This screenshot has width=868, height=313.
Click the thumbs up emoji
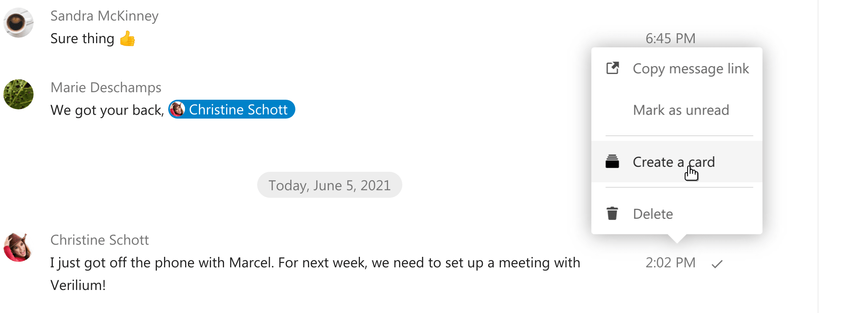point(128,39)
